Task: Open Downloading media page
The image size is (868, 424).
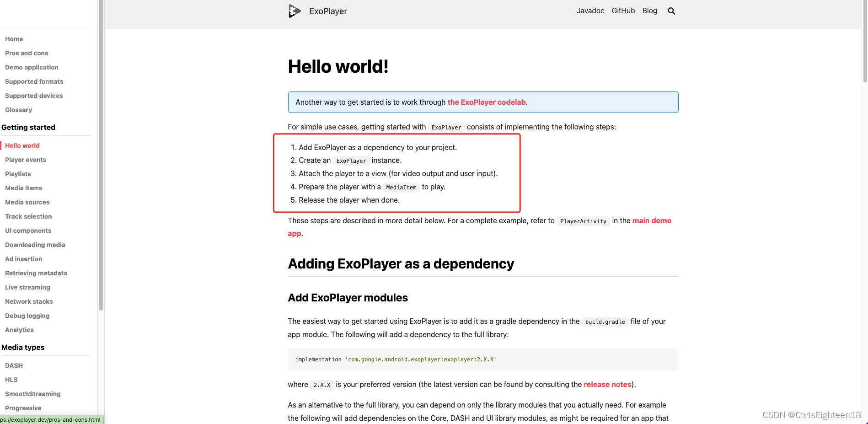Action: coord(35,245)
